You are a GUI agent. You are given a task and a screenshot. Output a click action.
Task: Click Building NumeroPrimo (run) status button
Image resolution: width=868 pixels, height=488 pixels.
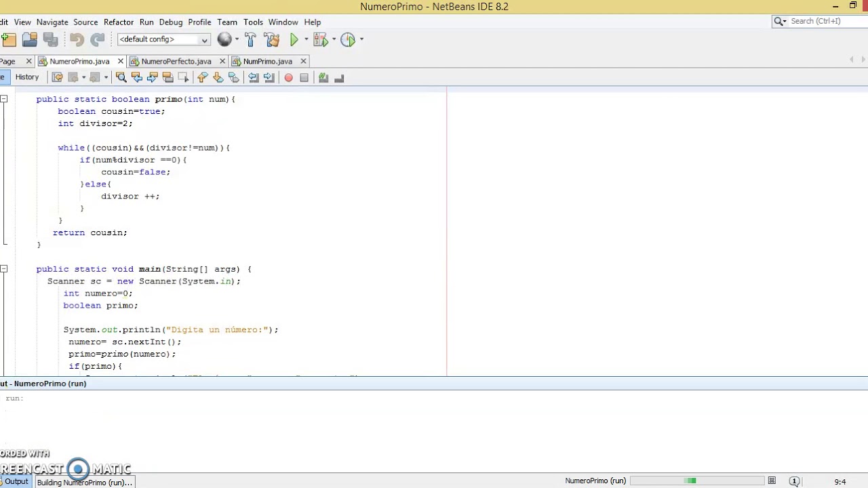tap(84, 482)
